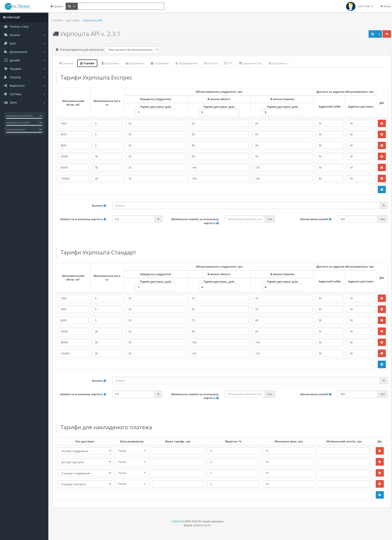The width and height of the screenshot is (392, 540).
Task: Remove the Express tariff row with volume 120000
Action: coord(382,179)
